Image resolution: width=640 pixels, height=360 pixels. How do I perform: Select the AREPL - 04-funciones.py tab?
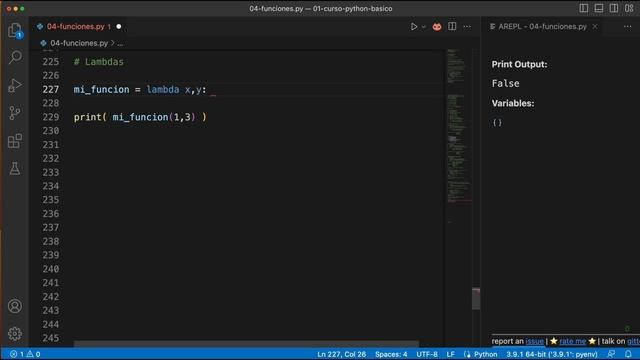(542, 27)
